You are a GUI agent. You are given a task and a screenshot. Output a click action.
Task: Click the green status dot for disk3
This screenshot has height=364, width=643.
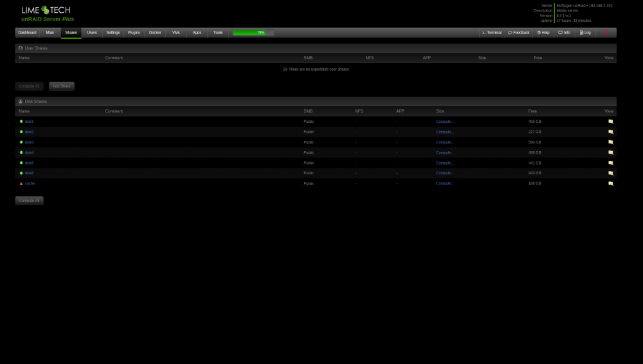point(21,142)
